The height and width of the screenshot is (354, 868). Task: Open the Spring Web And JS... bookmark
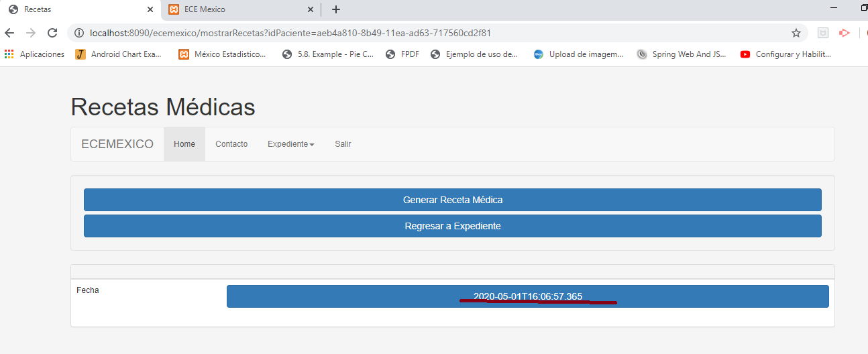pos(682,54)
